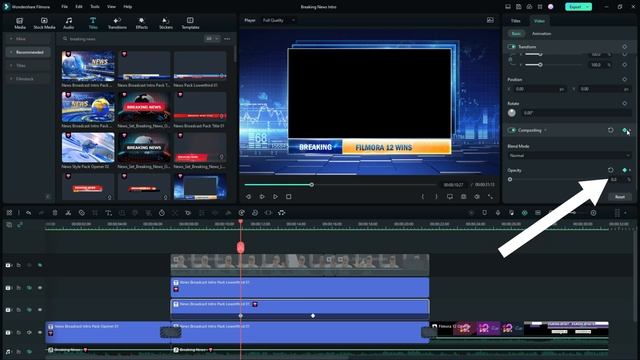Expand the Titles category in sidebar
640x360 pixels.
28,65
